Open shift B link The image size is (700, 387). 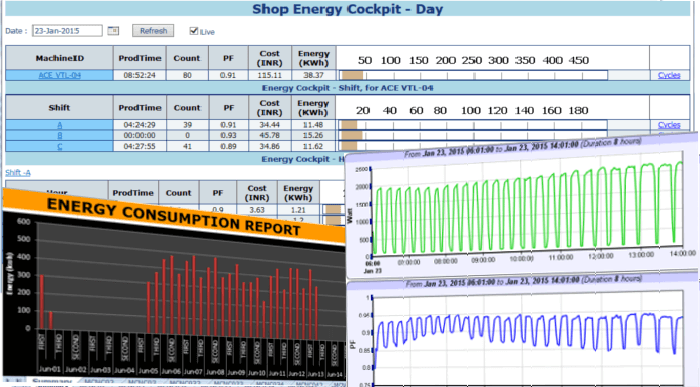(59, 135)
